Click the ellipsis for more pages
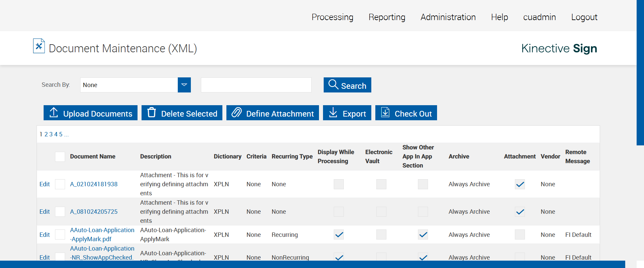The width and height of the screenshot is (644, 268). pos(66,135)
